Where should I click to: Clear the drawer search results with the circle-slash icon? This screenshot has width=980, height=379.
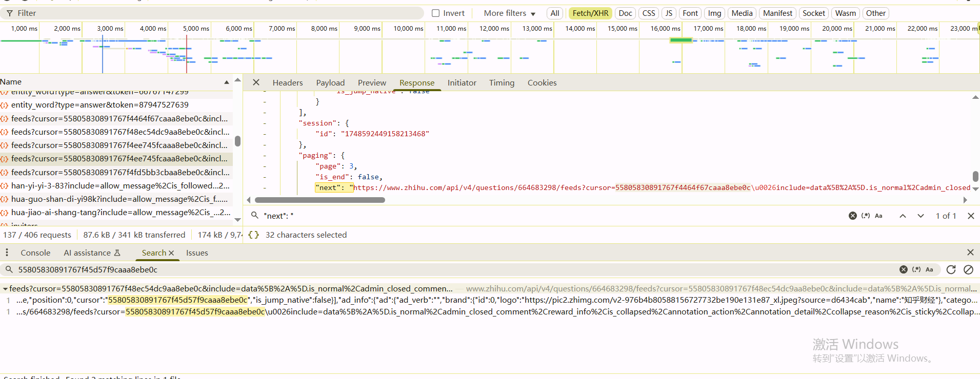pyautogui.click(x=968, y=269)
